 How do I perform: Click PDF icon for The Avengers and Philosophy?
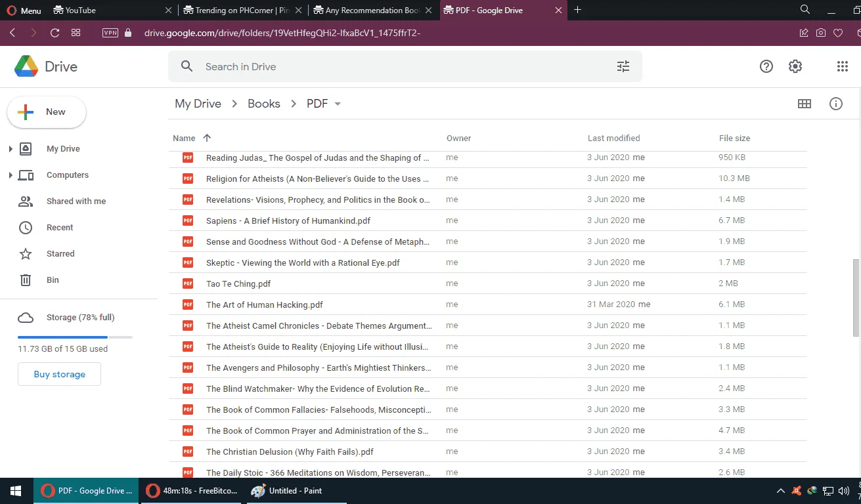(188, 367)
